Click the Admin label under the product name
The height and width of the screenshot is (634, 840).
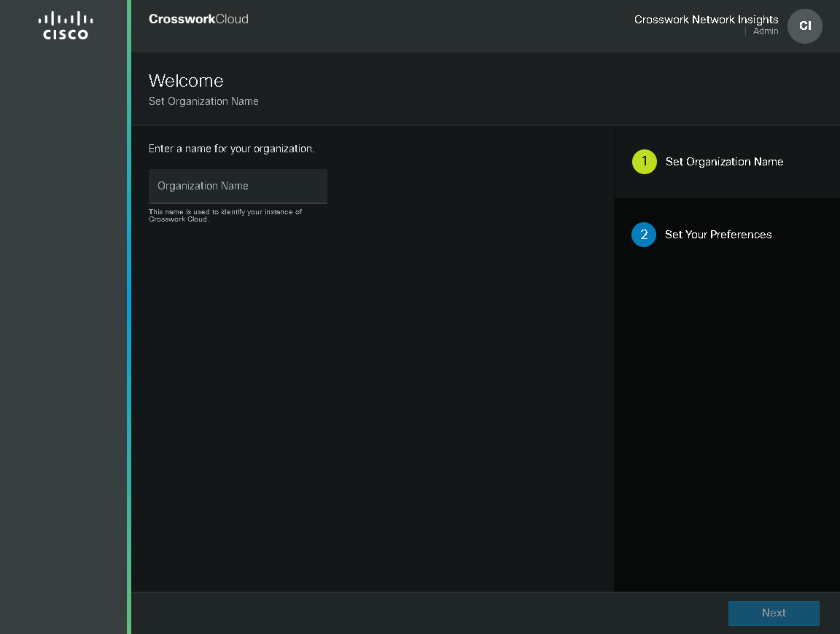[765, 31]
